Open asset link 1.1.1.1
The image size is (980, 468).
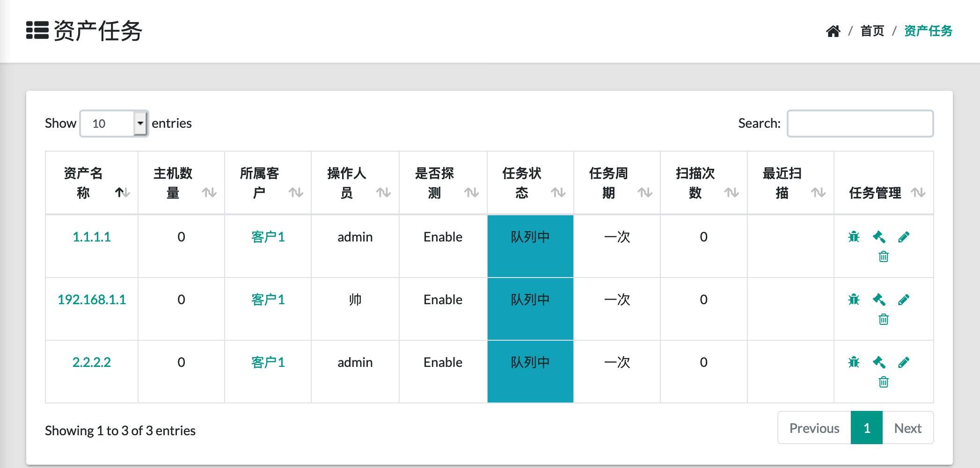click(92, 237)
